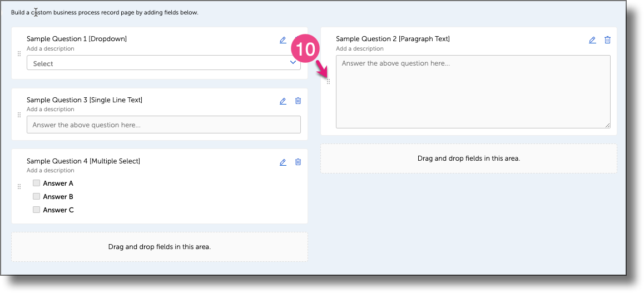
Task: Click 'Add a description' under Sample Question 2
Action: coord(360,48)
